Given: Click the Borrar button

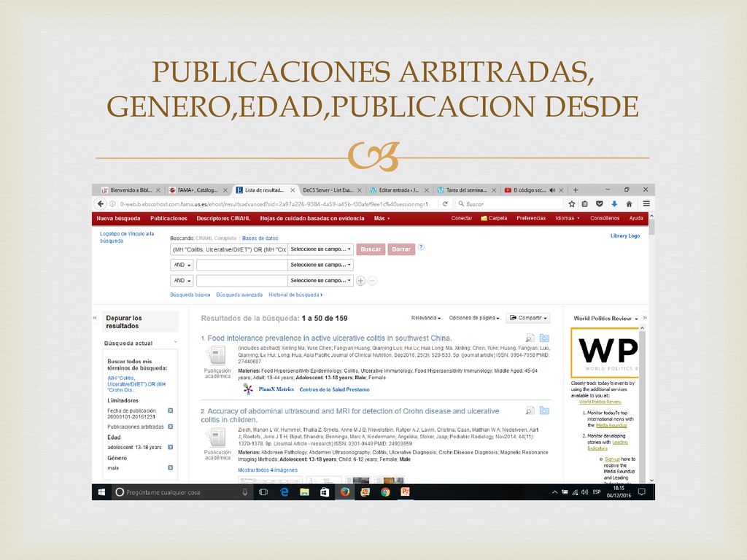Looking at the screenshot, I should (x=401, y=249).
